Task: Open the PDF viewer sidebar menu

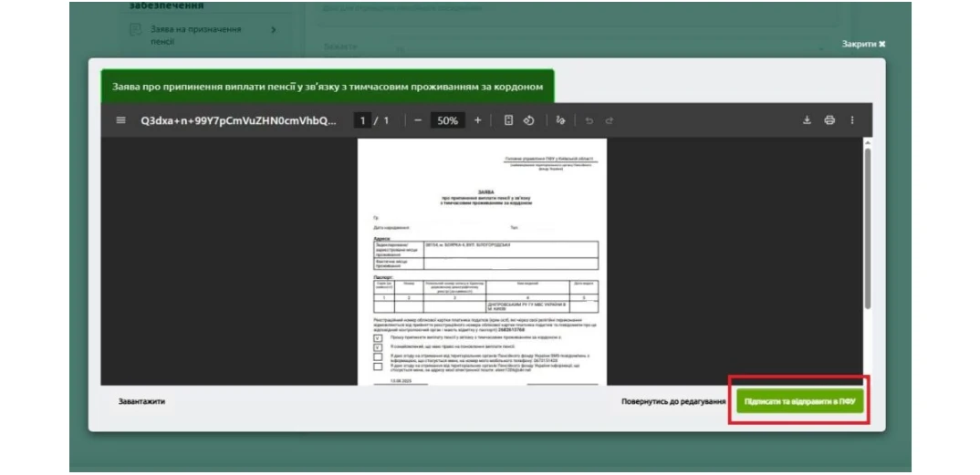Action: (120, 120)
